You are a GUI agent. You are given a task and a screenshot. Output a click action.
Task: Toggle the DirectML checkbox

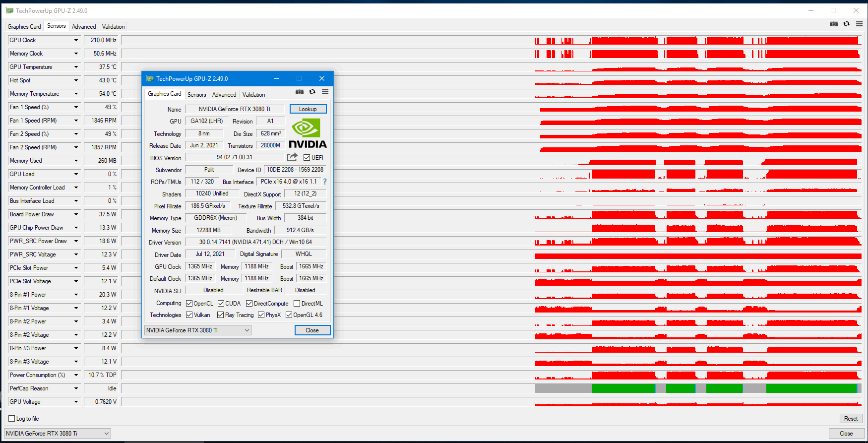297,304
